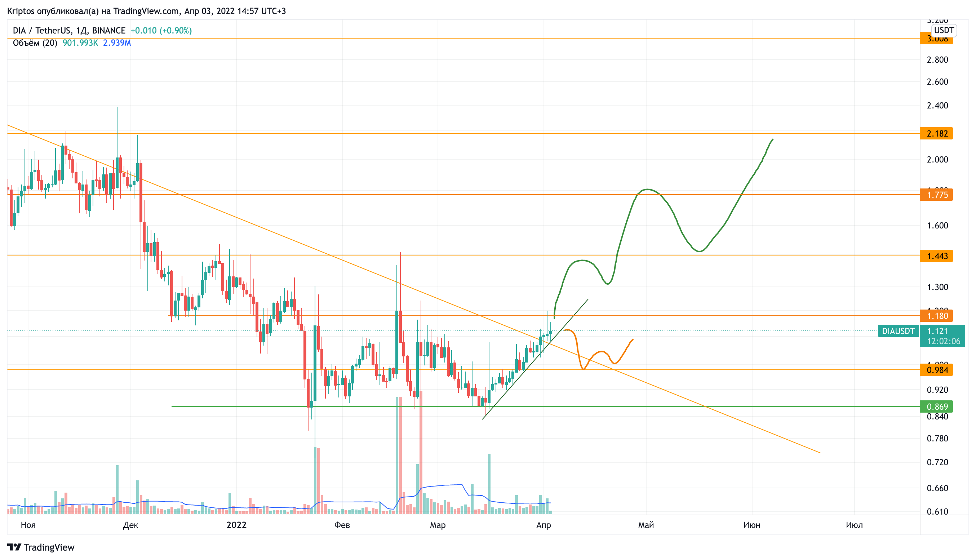Screen dimensions: 976x560
Task: Click the 2022 year label on time axis
Action: pyautogui.click(x=236, y=525)
